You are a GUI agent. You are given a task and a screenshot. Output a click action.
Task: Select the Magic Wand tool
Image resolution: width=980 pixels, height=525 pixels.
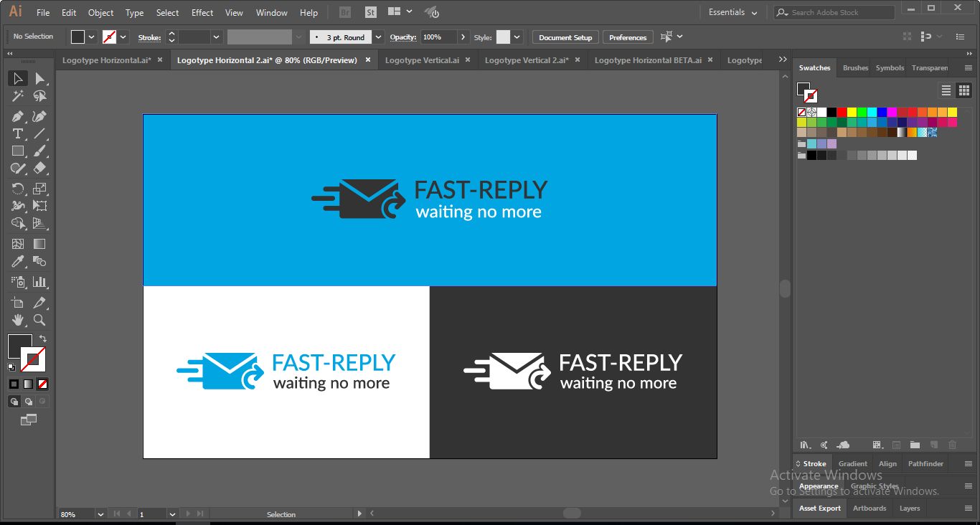pyautogui.click(x=18, y=96)
